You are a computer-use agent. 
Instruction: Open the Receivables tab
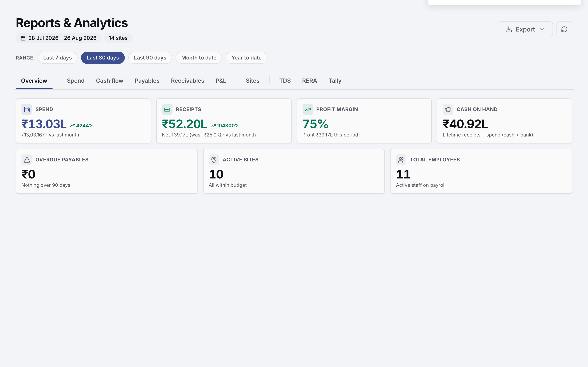click(188, 81)
